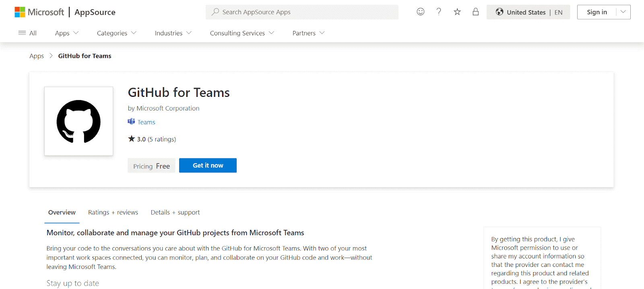Click the globe region icon

point(500,12)
